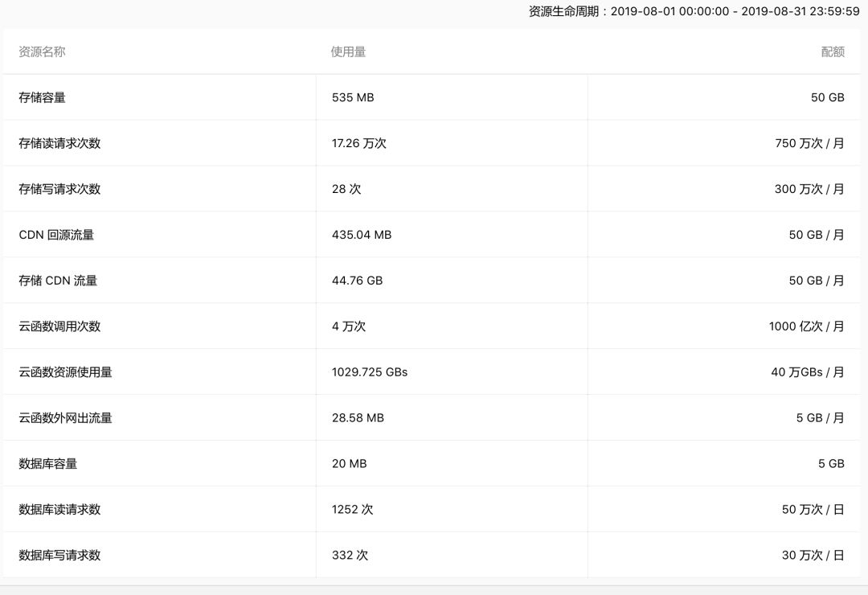Screen dimensions: 868x595
Task: Click the 44.76 GB usage value
Action: click(x=357, y=281)
